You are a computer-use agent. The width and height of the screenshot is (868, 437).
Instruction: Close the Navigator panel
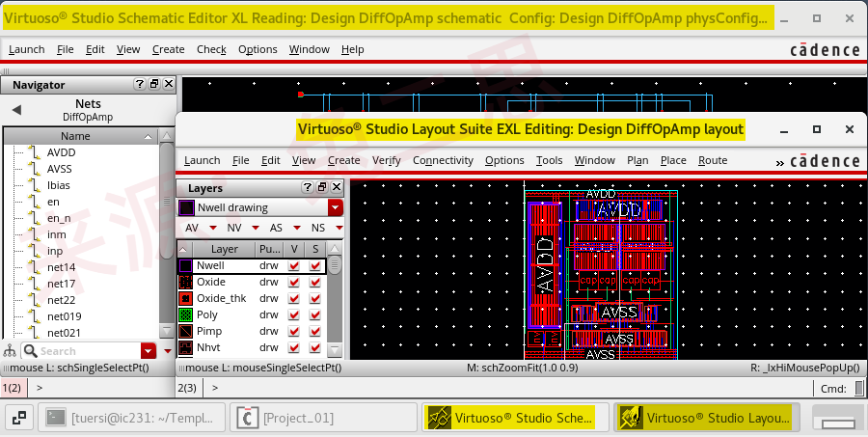pos(169,84)
